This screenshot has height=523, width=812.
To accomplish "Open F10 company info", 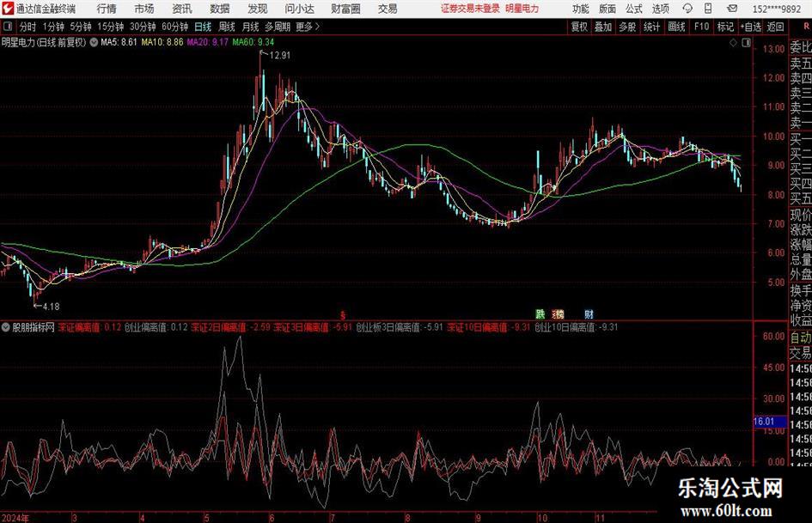I will pyautogui.click(x=701, y=27).
